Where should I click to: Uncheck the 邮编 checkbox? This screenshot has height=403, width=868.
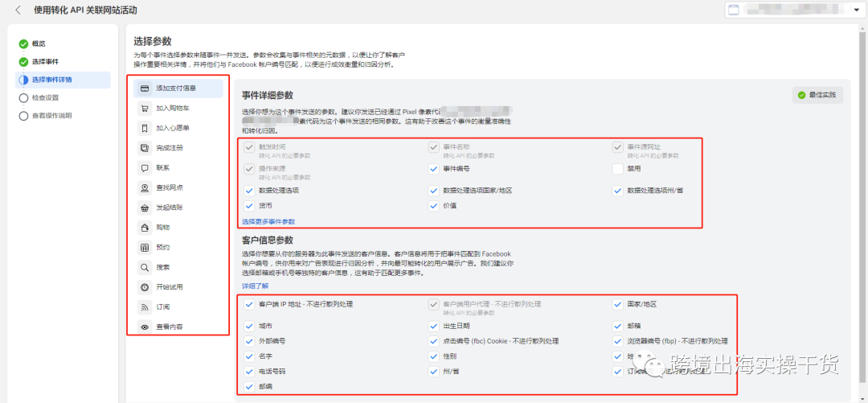point(249,386)
